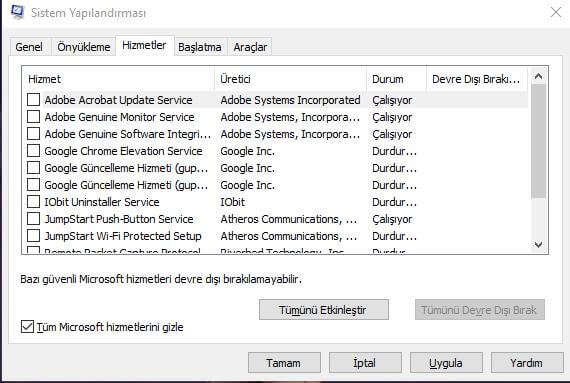Enable the Google Chrome Elevation Service checkbox
Viewport: 570px width, 383px height.
[33, 150]
